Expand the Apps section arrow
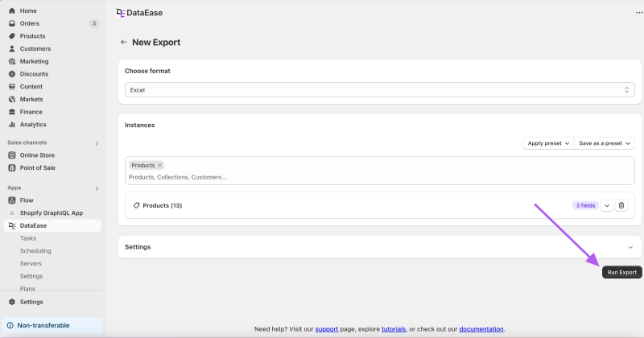 [97, 188]
